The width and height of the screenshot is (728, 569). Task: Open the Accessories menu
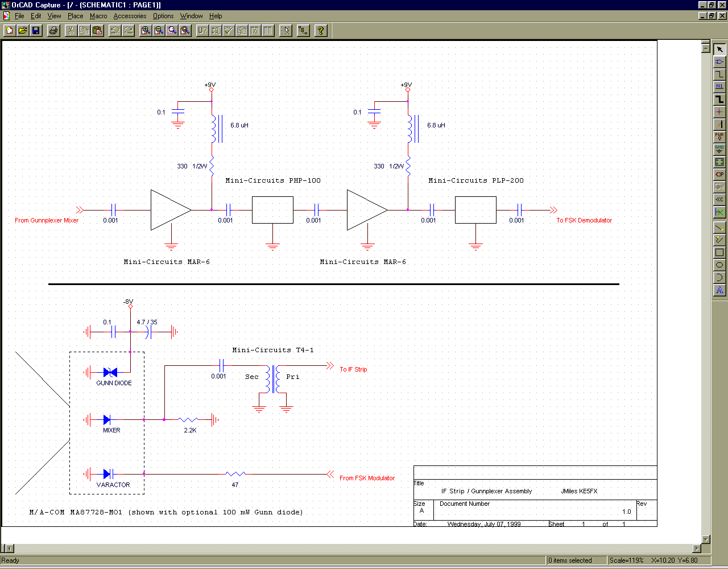130,16
